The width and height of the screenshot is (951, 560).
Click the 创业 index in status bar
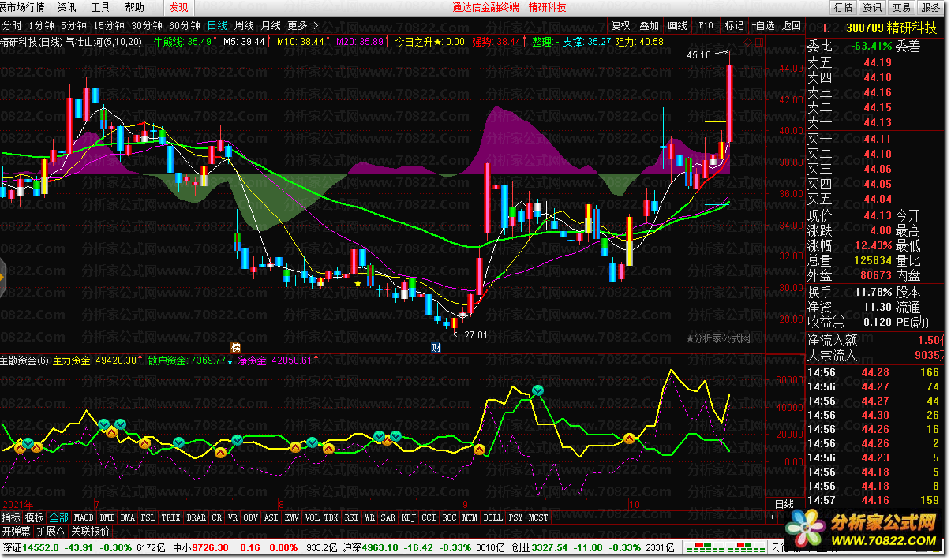click(x=521, y=547)
